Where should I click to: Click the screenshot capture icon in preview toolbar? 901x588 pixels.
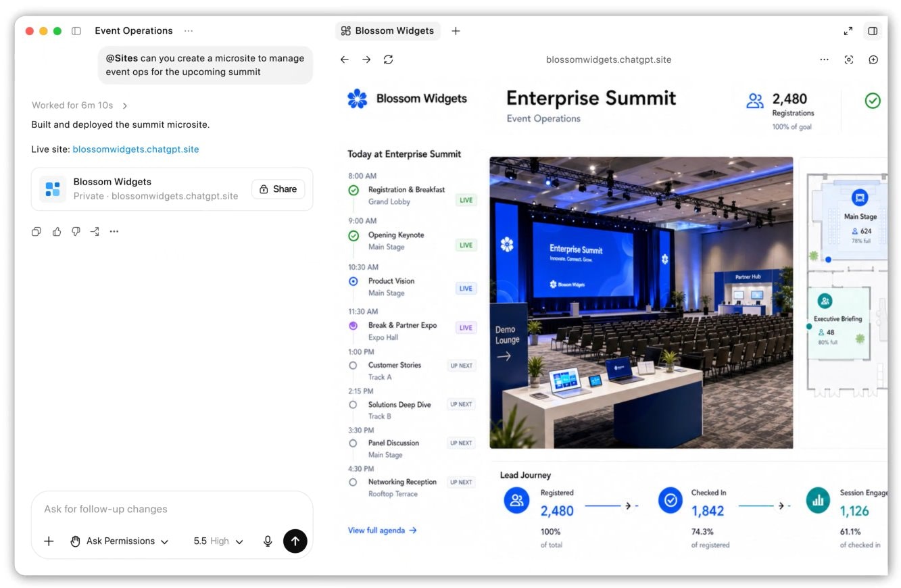pyautogui.click(x=849, y=59)
